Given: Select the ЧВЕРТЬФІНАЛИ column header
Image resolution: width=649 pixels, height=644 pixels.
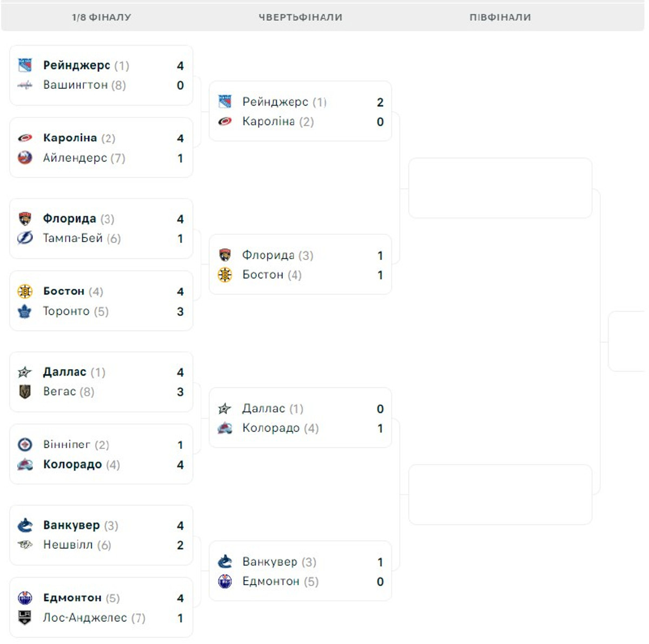Looking at the screenshot, I should point(300,17).
